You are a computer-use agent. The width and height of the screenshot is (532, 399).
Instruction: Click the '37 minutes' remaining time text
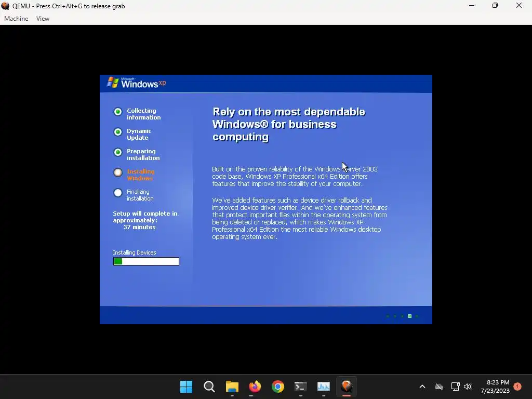(x=139, y=228)
